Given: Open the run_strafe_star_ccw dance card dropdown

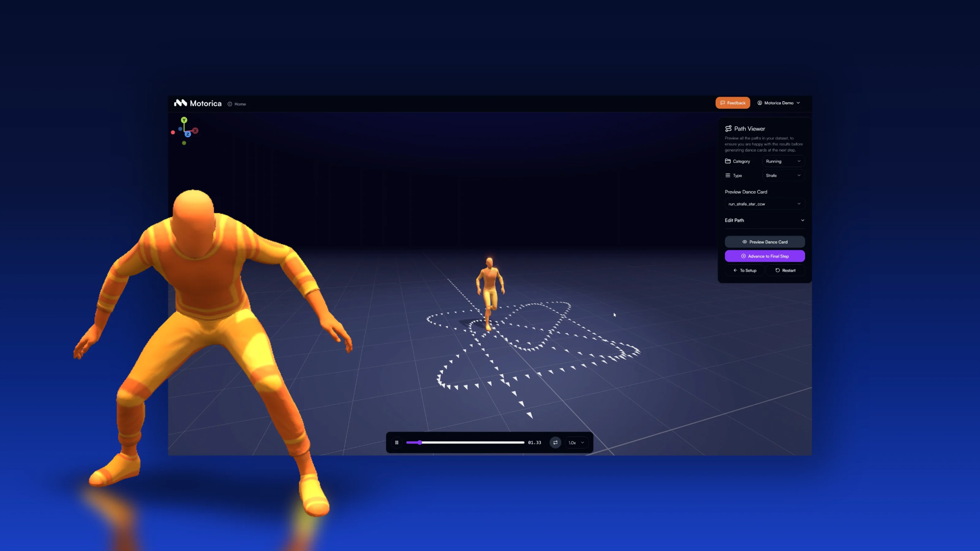Looking at the screenshot, I should (x=764, y=204).
